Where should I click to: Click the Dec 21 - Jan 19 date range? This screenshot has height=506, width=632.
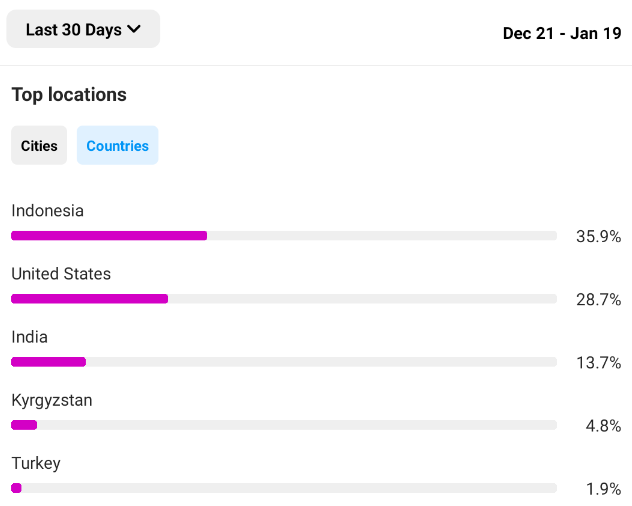562,33
